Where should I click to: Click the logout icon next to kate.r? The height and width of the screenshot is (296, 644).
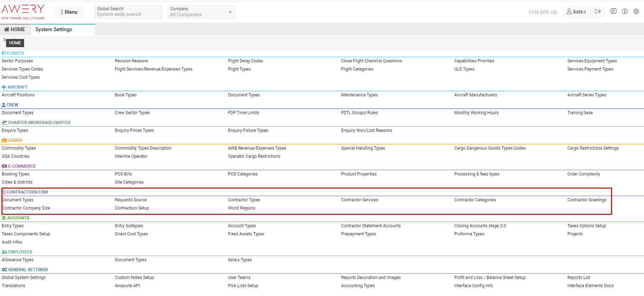pyautogui.click(x=598, y=12)
